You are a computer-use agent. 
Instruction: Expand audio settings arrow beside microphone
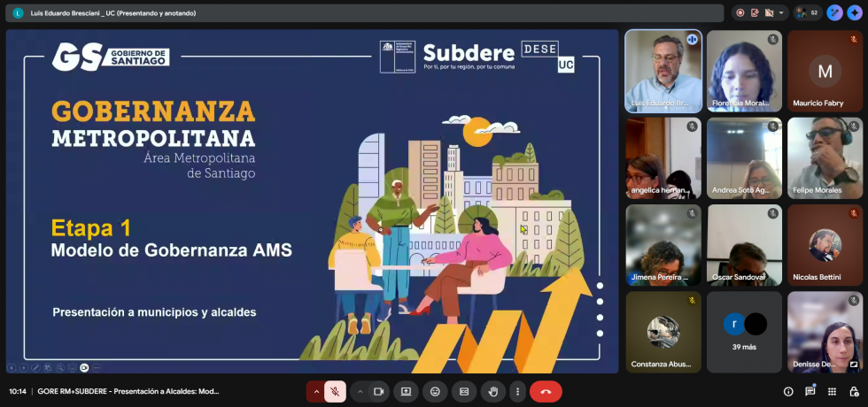pos(315,391)
